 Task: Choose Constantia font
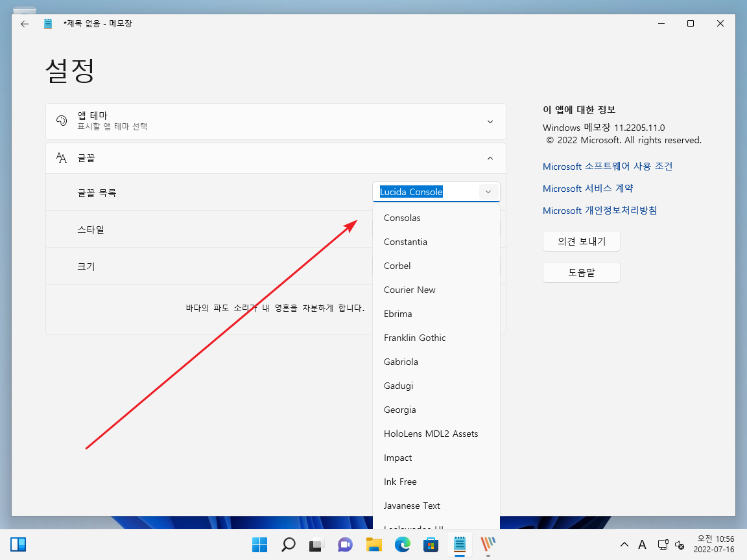coord(436,242)
